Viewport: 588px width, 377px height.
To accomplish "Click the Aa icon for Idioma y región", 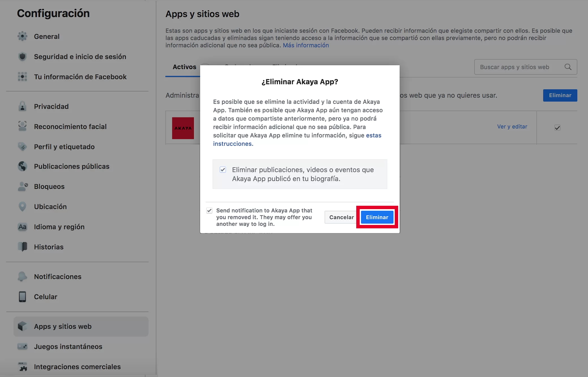I will point(22,227).
